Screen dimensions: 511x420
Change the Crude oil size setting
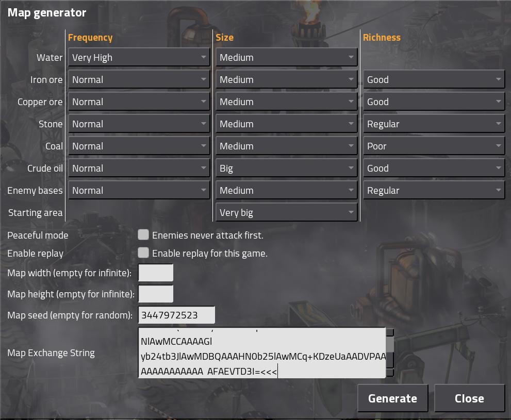click(x=286, y=168)
